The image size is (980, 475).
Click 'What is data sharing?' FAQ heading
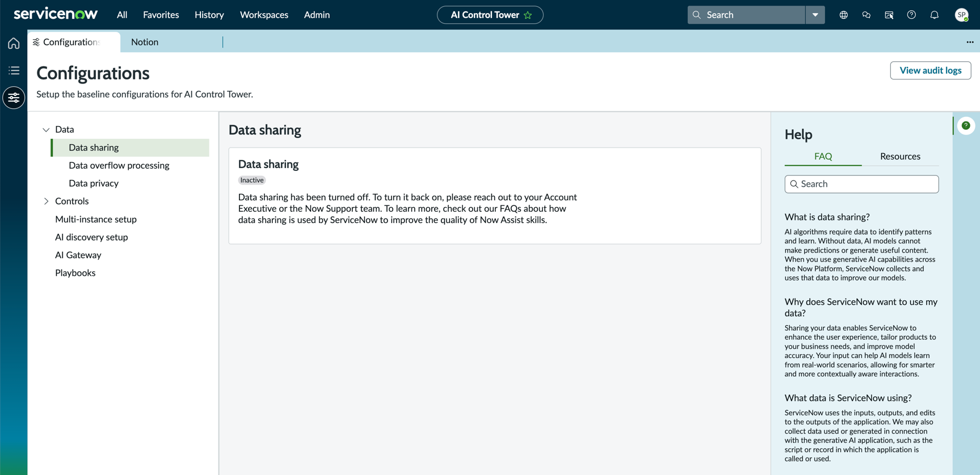[x=827, y=217]
